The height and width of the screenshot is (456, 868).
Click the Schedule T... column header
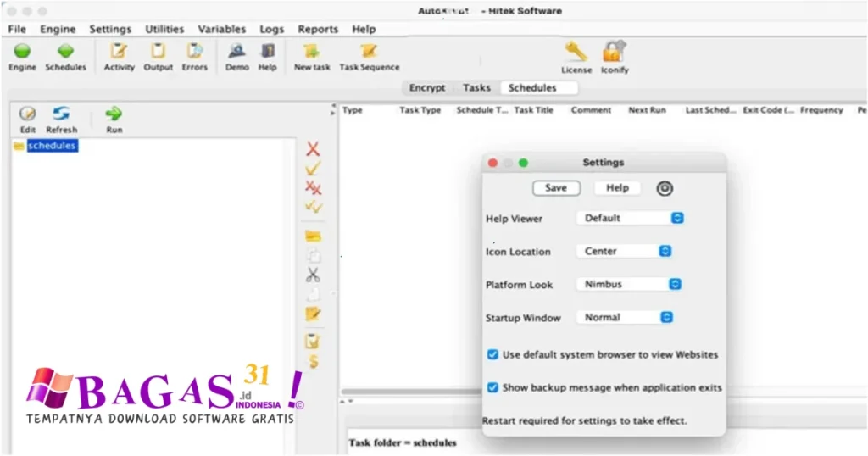tap(481, 110)
